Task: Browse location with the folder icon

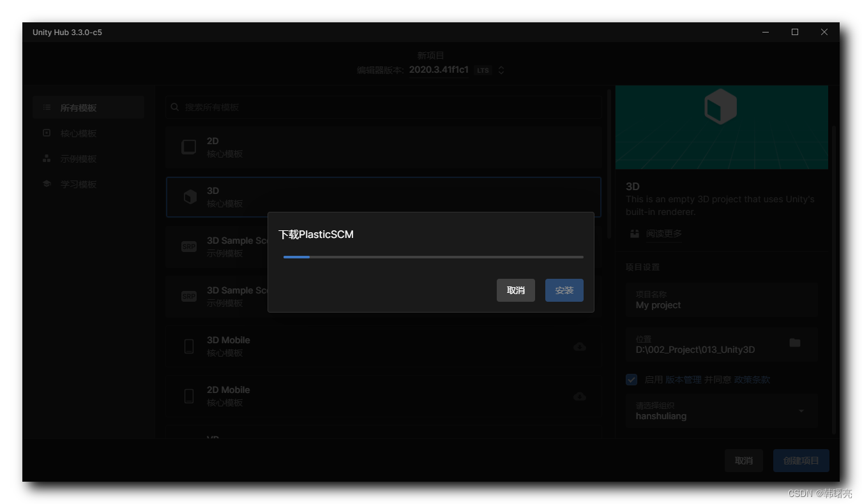Action: point(795,343)
